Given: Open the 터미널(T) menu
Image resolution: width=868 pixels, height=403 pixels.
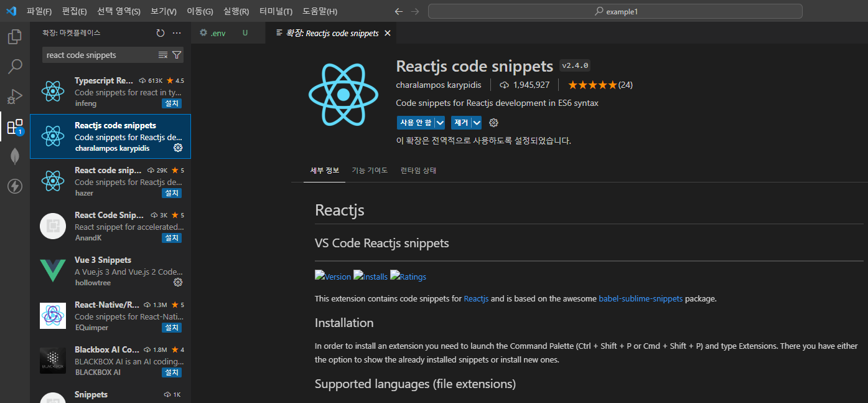Looking at the screenshot, I should click(276, 11).
